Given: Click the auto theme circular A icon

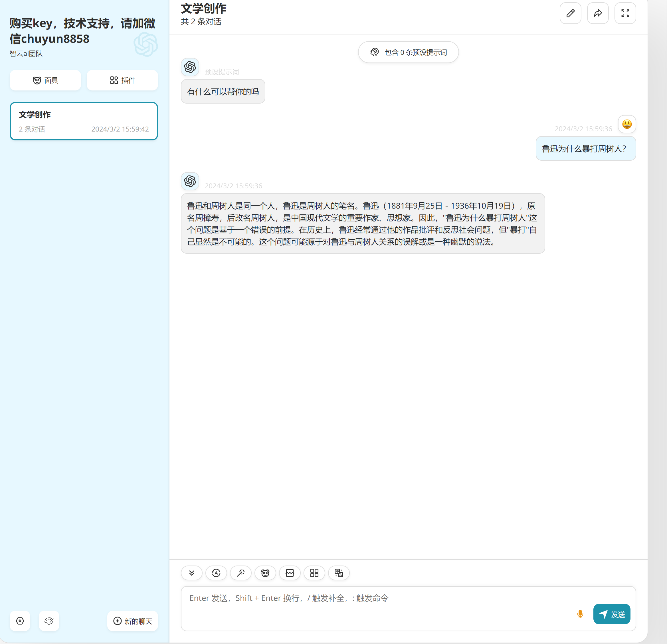Looking at the screenshot, I should 216,573.
